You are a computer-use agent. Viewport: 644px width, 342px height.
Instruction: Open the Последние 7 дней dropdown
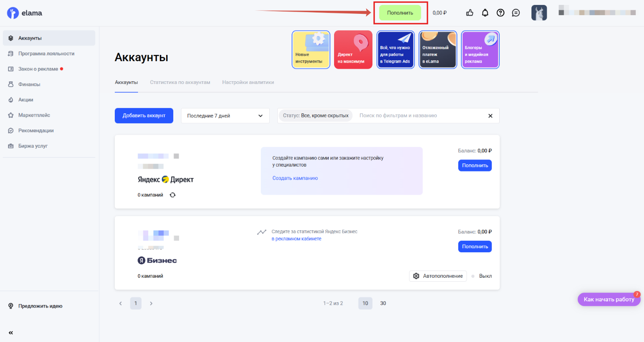(225, 115)
